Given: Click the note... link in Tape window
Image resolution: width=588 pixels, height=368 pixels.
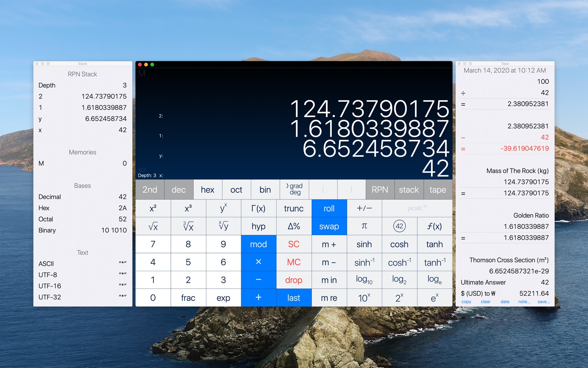Looking at the screenshot, I should click(x=524, y=302).
